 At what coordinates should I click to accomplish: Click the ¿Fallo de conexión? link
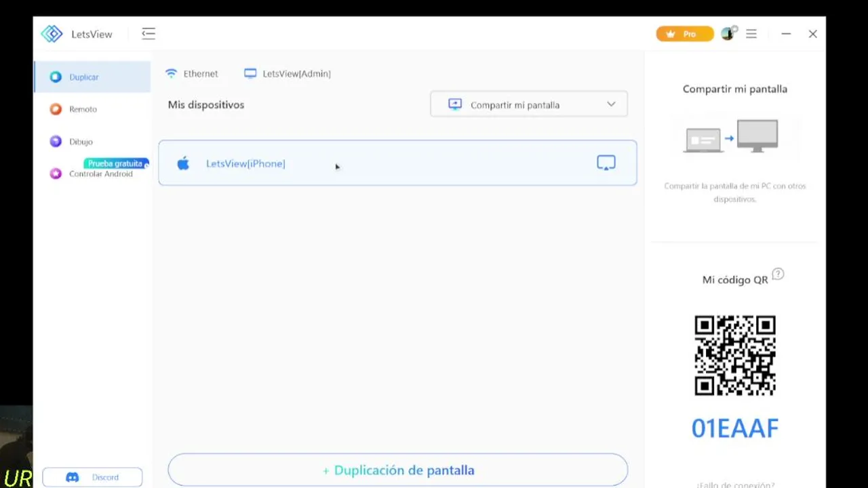[x=735, y=485]
